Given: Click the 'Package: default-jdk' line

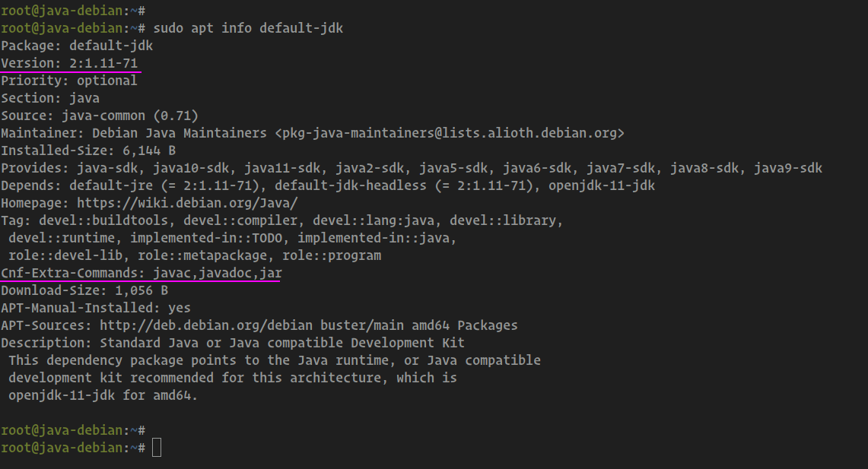Looking at the screenshot, I should 77,46.
